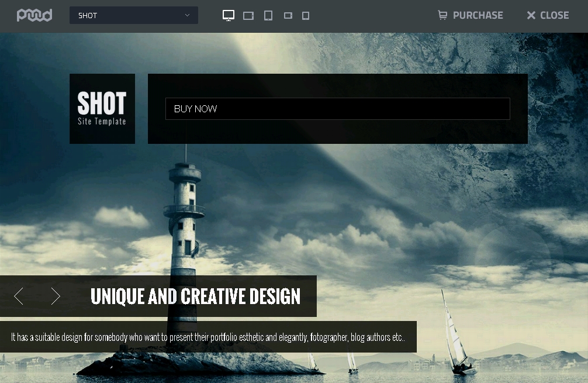Viewport: 588px width, 383px height.
Task: Click the PWD logo in top bar
Action: point(34,15)
